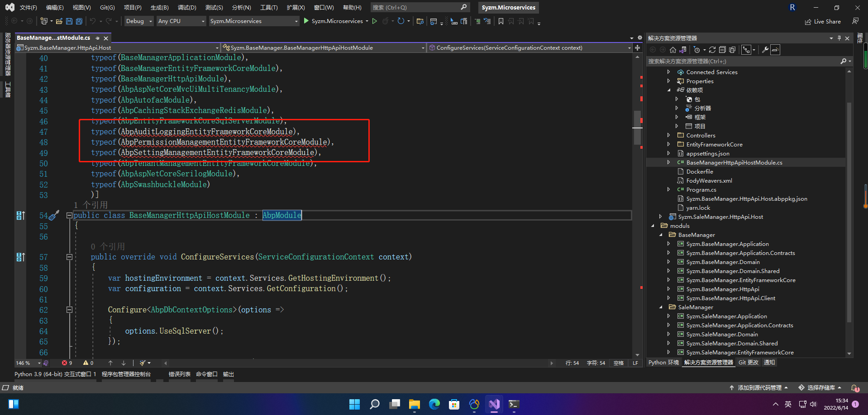The width and height of the screenshot is (868, 415).
Task: Click the Solution Explorer search magnifier icon
Action: tap(843, 61)
